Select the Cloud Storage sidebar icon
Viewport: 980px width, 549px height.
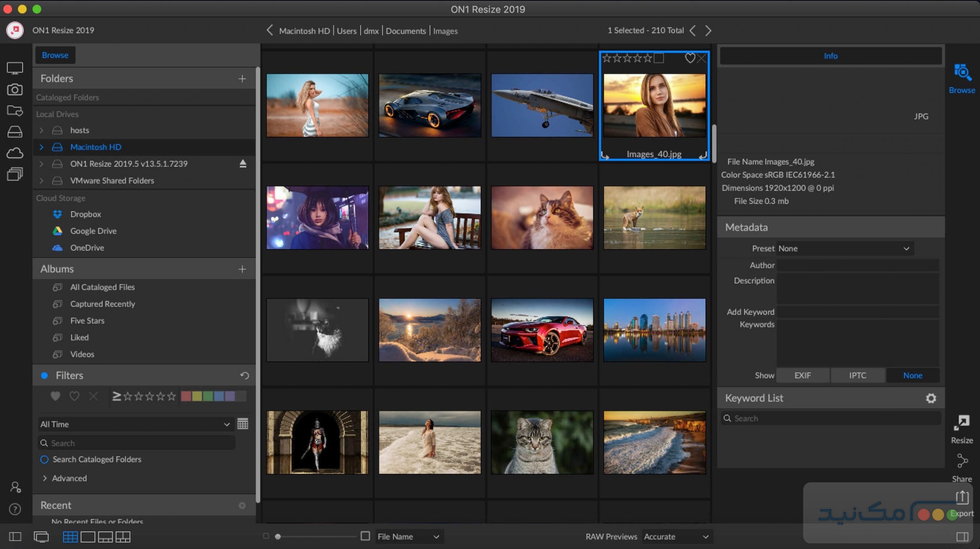(15, 153)
